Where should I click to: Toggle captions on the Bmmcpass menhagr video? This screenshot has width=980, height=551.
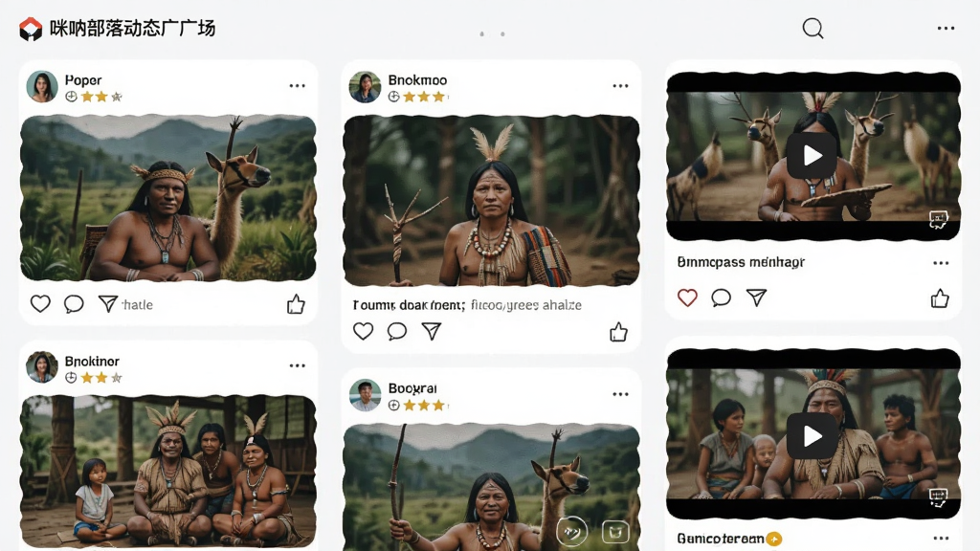pos(938,219)
